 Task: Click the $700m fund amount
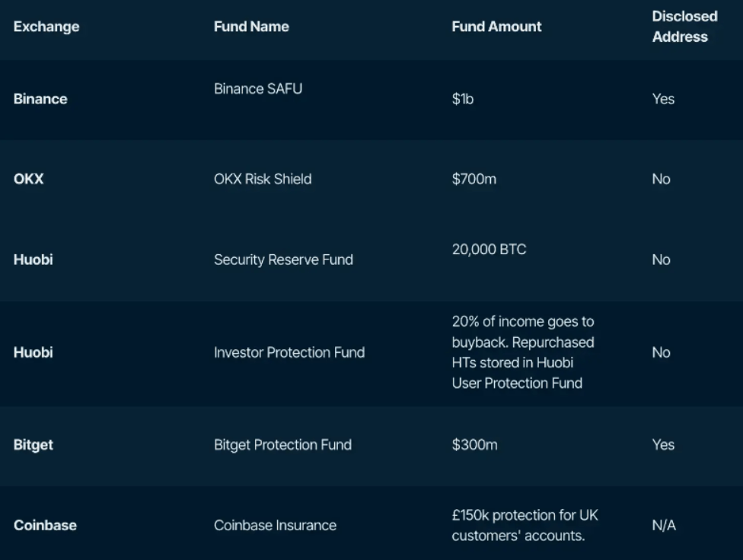pyautogui.click(x=474, y=180)
